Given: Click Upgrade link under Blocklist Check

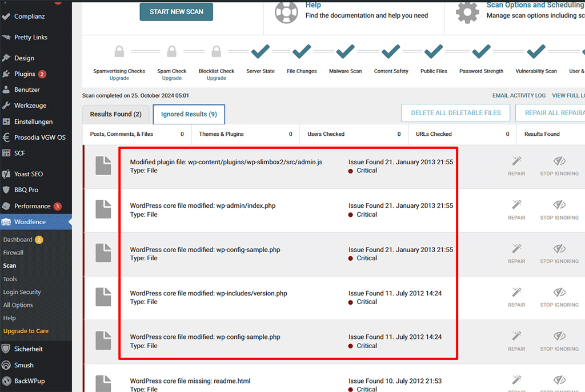Looking at the screenshot, I should [x=217, y=78].
